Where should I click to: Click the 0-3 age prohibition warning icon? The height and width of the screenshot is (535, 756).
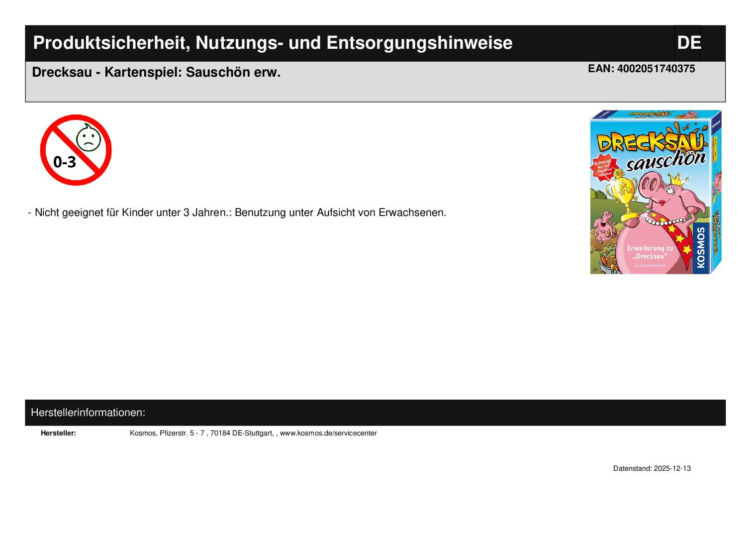pos(76,150)
